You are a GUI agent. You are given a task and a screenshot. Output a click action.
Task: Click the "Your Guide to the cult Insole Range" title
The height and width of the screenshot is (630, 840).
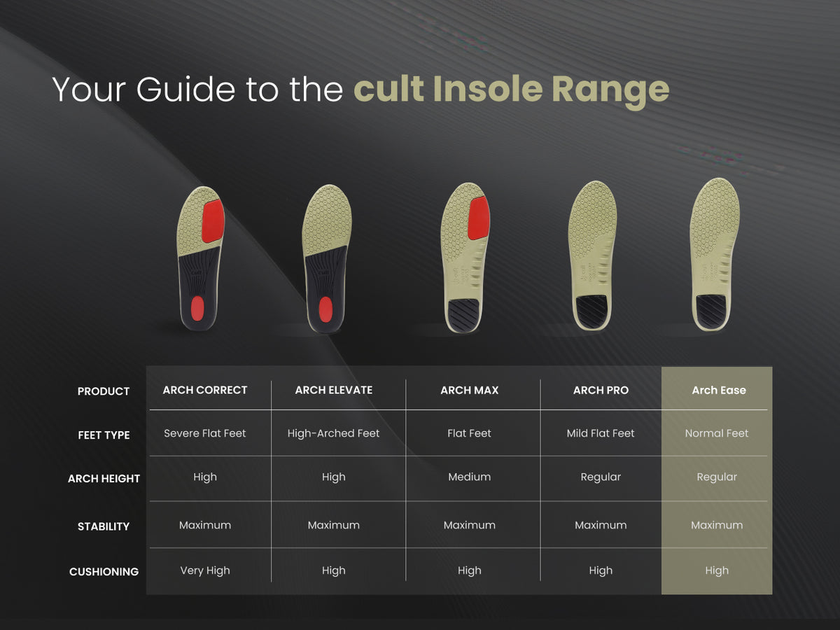coord(360,90)
